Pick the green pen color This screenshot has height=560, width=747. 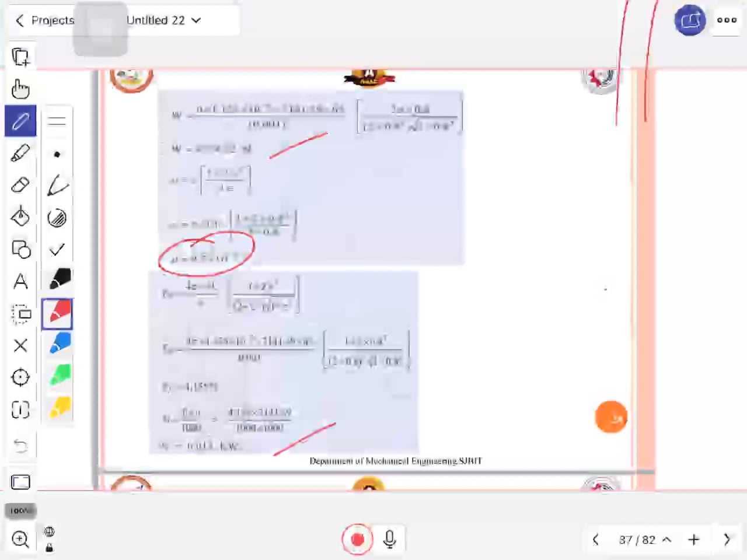pyautogui.click(x=59, y=375)
